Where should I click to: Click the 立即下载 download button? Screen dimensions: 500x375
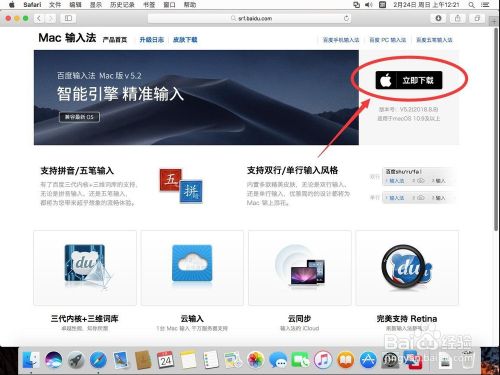(x=409, y=80)
